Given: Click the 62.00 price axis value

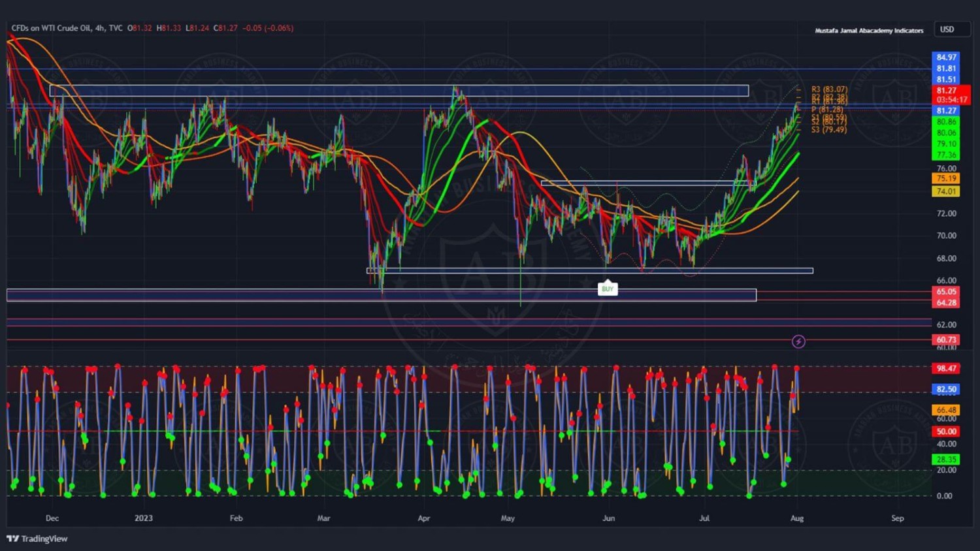Looking at the screenshot, I should tap(946, 324).
